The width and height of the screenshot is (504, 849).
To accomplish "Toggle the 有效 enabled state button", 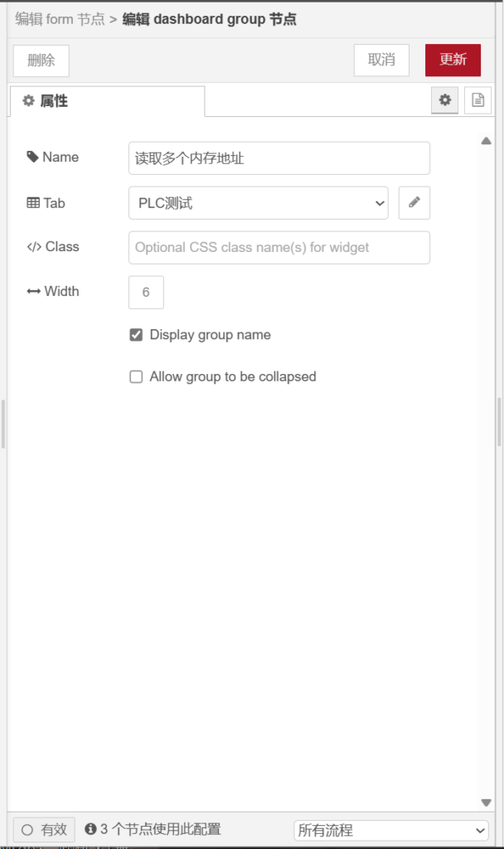I will tap(44, 830).
